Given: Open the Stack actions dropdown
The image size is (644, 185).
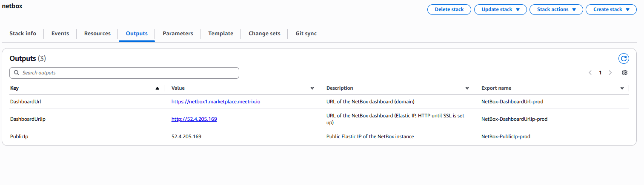Looking at the screenshot, I should pos(556,9).
